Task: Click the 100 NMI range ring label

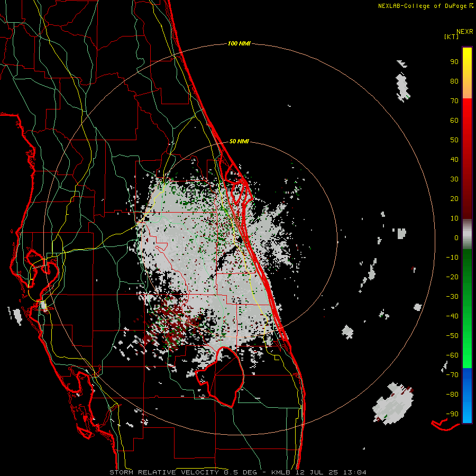Action: tap(239, 43)
